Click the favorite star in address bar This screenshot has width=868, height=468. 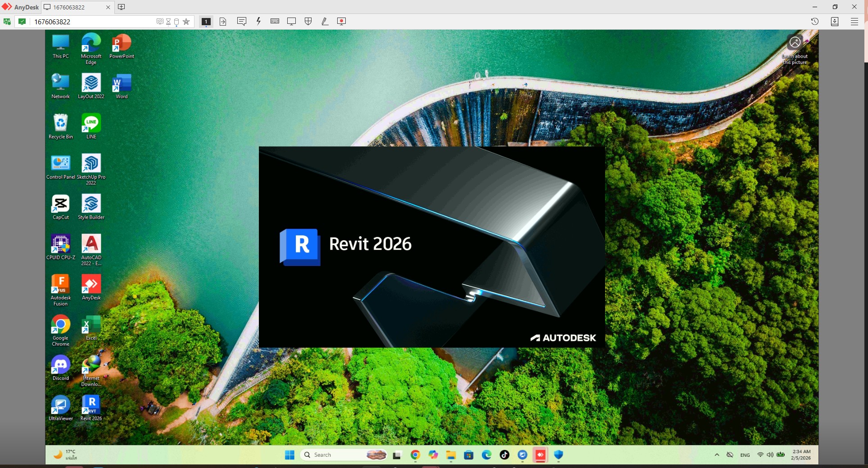(186, 22)
